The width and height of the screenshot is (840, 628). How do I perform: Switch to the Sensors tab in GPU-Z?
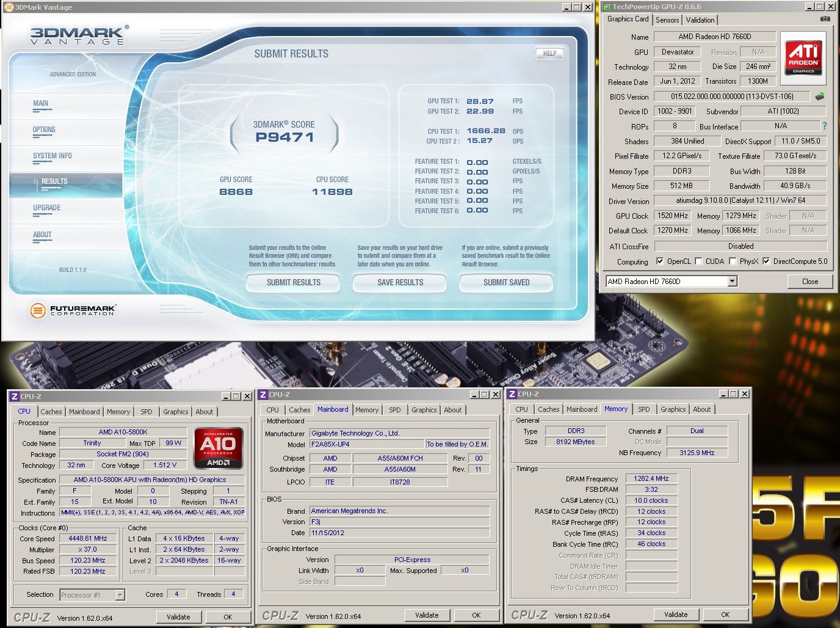(x=667, y=20)
